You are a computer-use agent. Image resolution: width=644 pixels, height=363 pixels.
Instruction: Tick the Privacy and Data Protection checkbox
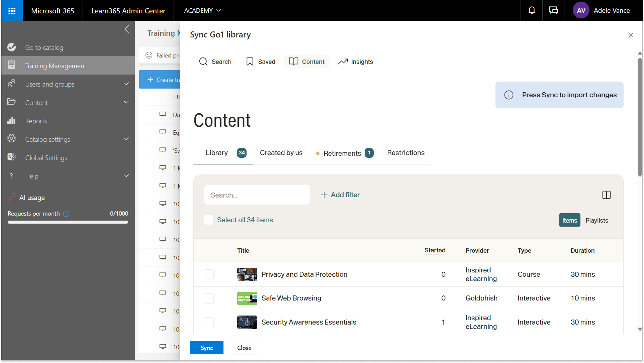tap(209, 274)
